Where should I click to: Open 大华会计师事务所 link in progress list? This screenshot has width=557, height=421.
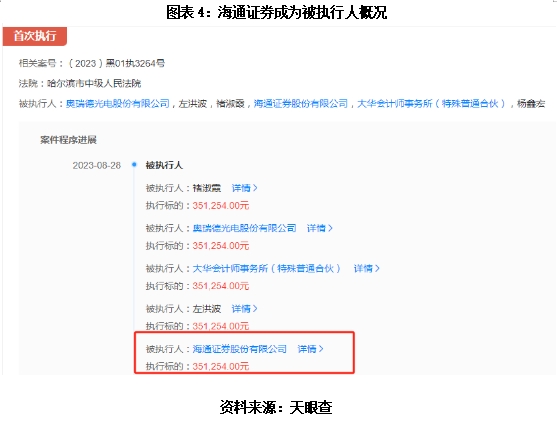click(x=267, y=269)
